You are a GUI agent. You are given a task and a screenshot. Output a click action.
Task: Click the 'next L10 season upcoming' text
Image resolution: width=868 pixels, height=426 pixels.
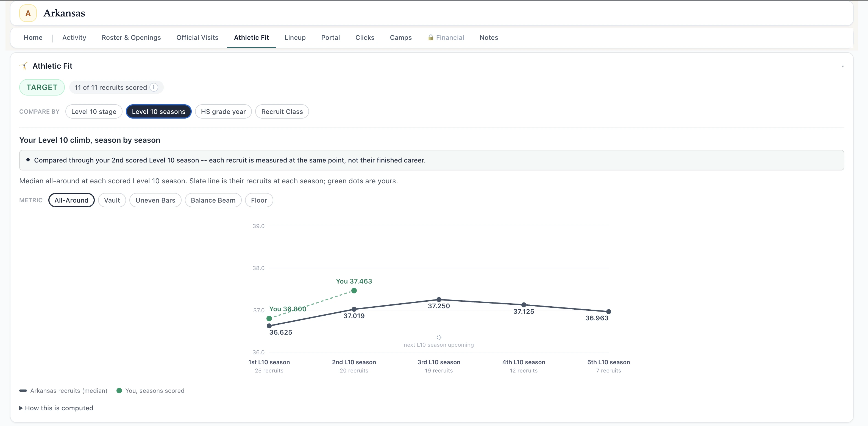pyautogui.click(x=439, y=345)
